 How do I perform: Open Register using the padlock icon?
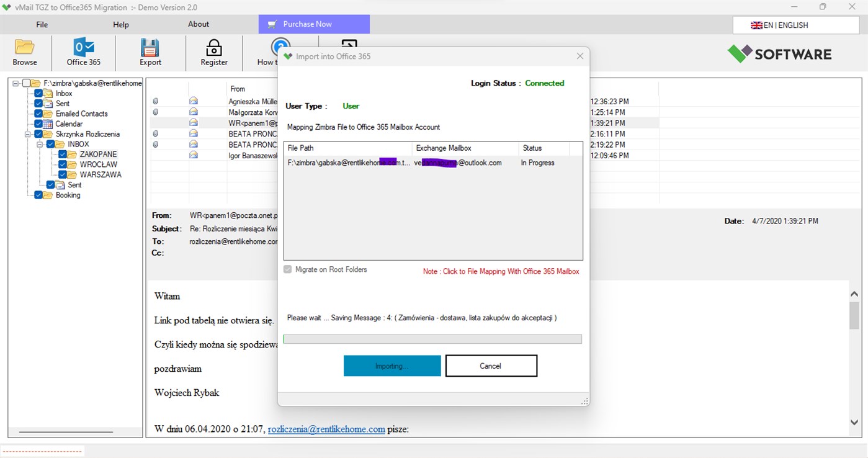[213, 47]
